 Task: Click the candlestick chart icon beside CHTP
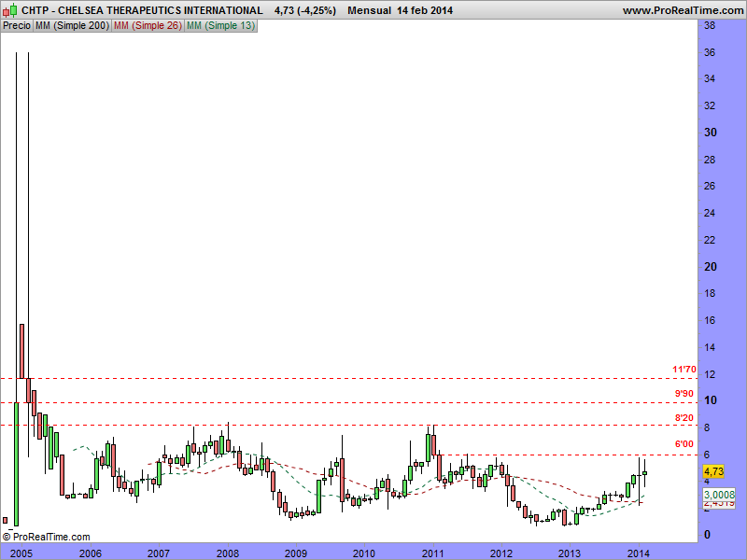pyautogui.click(x=10, y=10)
